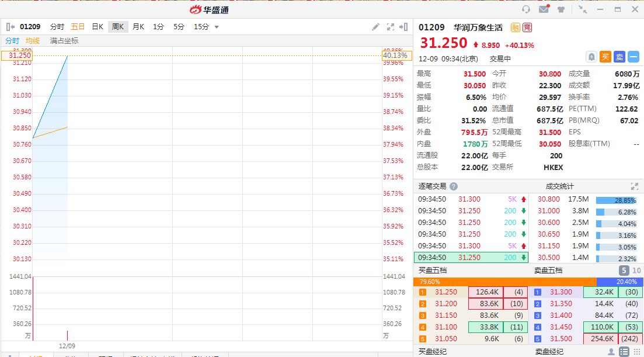Click buy level 4 price 31.100
644x357 pixels.
pos(446,327)
